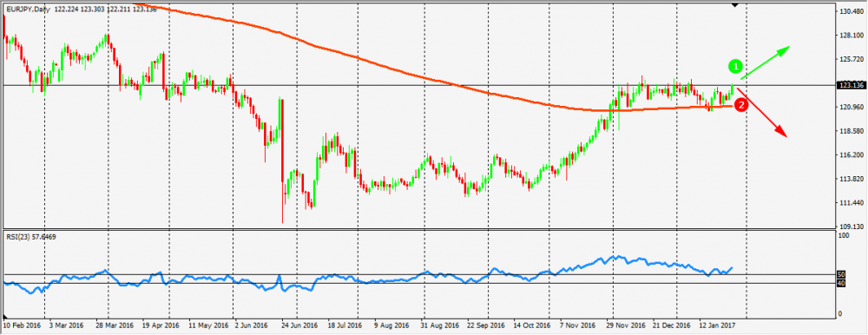Click the 111.440 price axis label

coord(851,203)
